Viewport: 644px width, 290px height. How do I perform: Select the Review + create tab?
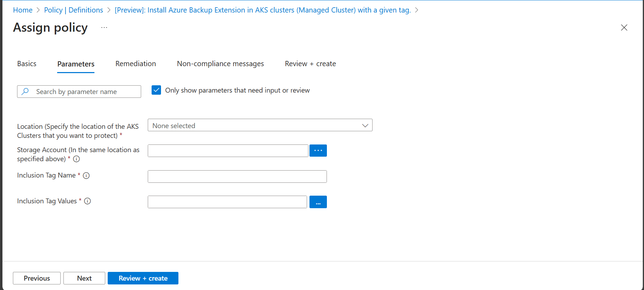point(310,64)
